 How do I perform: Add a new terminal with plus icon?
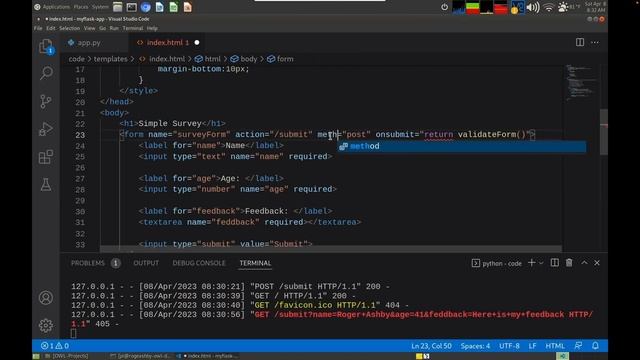(x=531, y=263)
